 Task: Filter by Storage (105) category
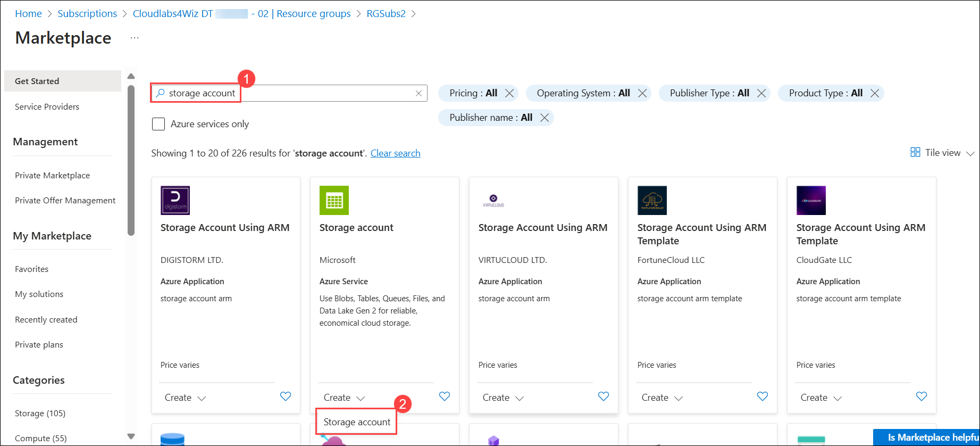(40, 413)
